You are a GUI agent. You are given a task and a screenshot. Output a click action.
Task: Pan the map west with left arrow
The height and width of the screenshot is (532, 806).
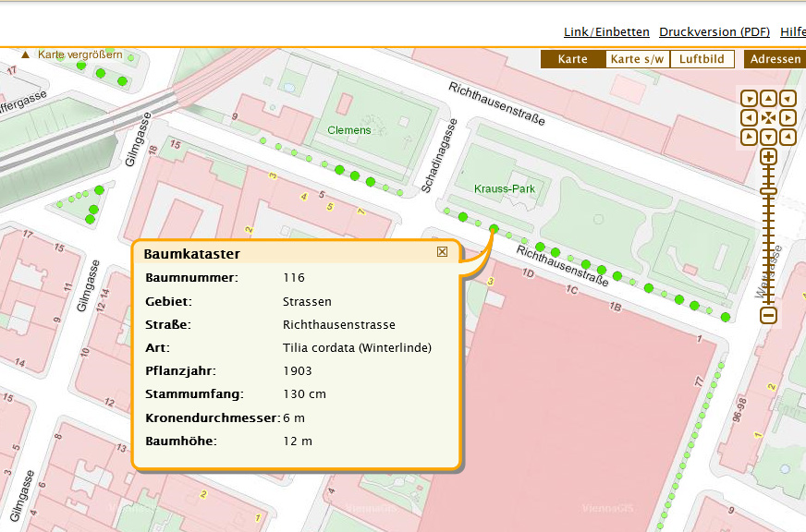point(749,118)
